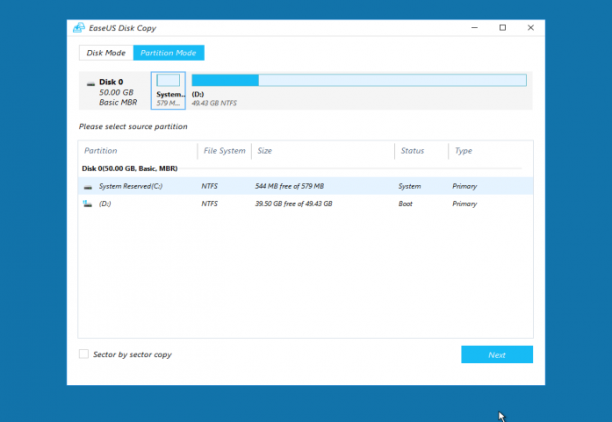This screenshot has height=422, width=612.
Task: Select the (D:) partition usage bar
Action: point(359,80)
